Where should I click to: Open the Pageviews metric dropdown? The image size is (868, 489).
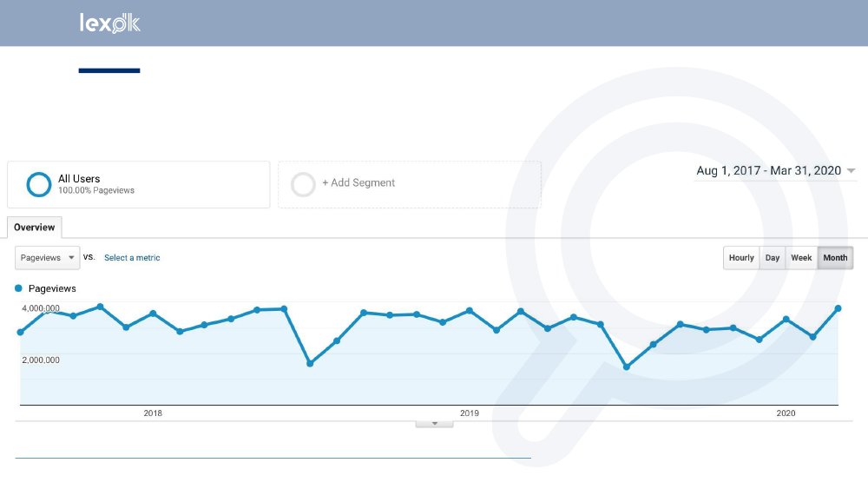(48, 258)
